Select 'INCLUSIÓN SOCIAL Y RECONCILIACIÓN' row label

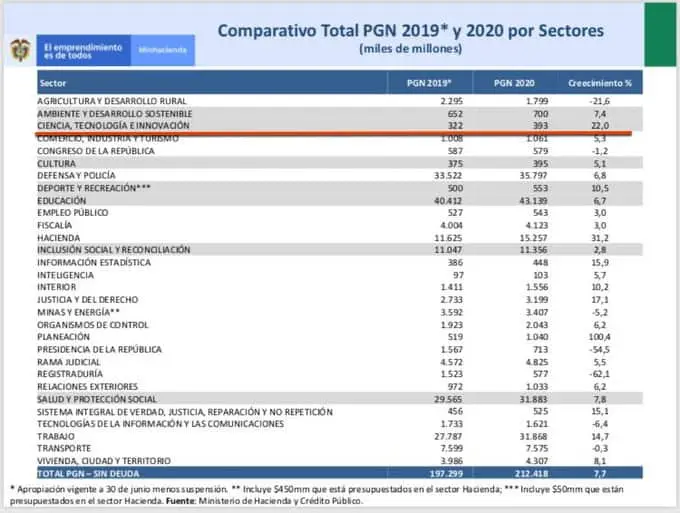114,250
